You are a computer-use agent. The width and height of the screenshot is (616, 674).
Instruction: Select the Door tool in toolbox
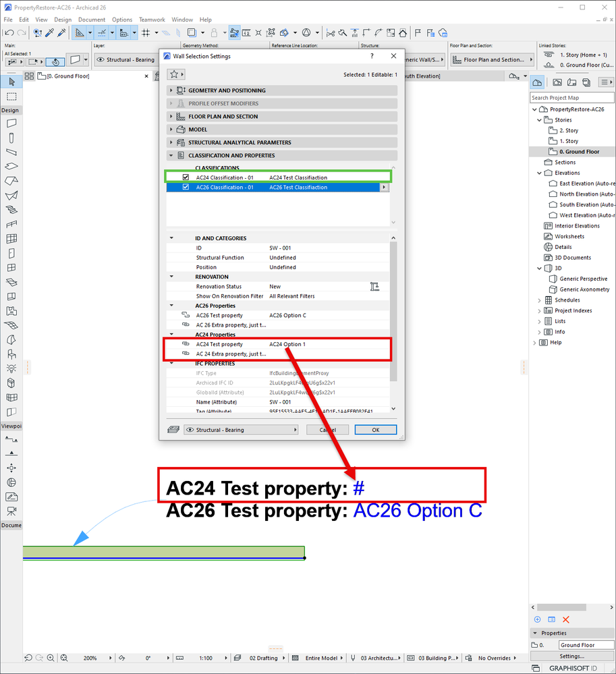(x=11, y=253)
